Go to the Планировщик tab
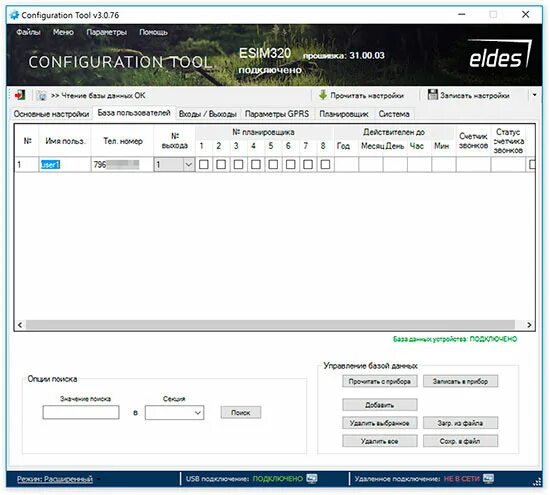 click(x=344, y=114)
